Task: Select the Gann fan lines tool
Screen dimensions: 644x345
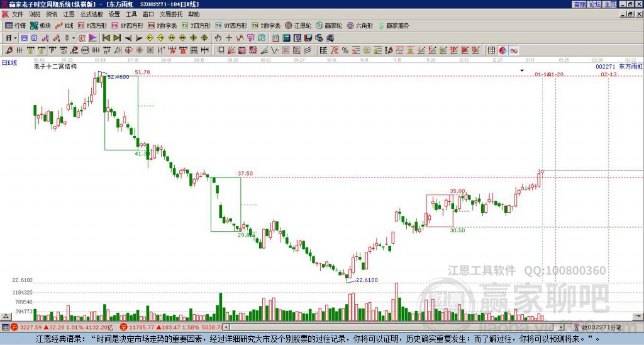Action: 231,50
